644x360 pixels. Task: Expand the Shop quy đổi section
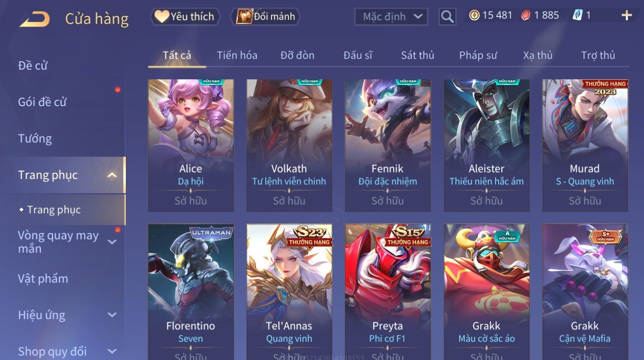pyautogui.click(x=112, y=351)
